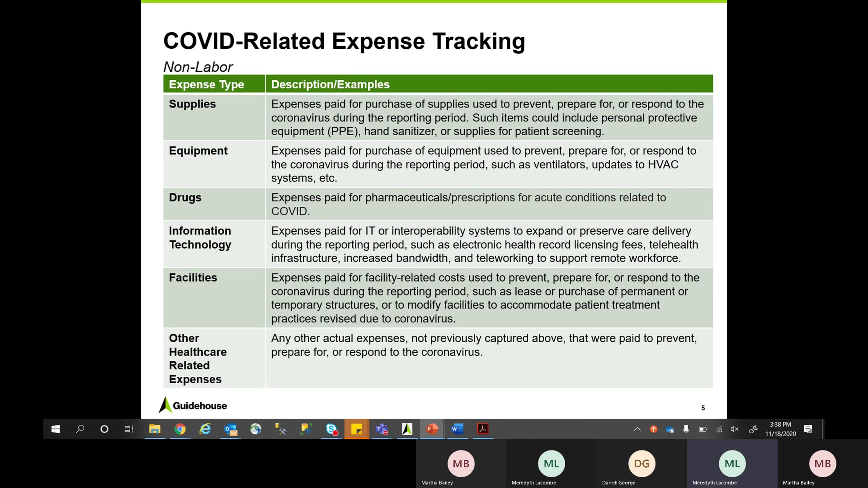
Task: Open Task View on taskbar
Action: [x=129, y=429]
